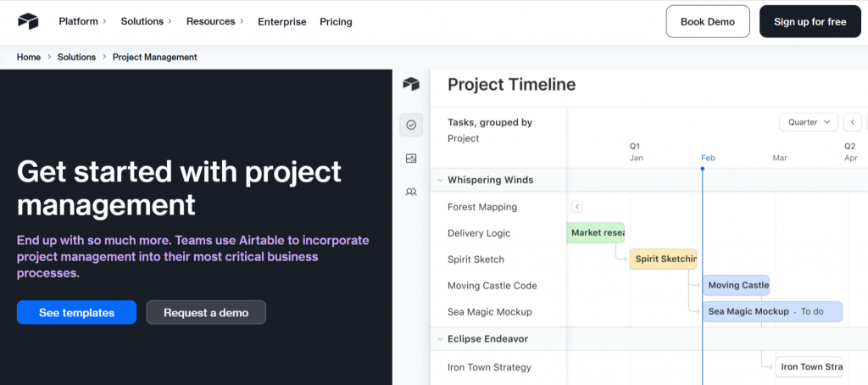Open the Solutions menu in top navigation
Image resolution: width=868 pixels, height=385 pixels.
click(146, 21)
